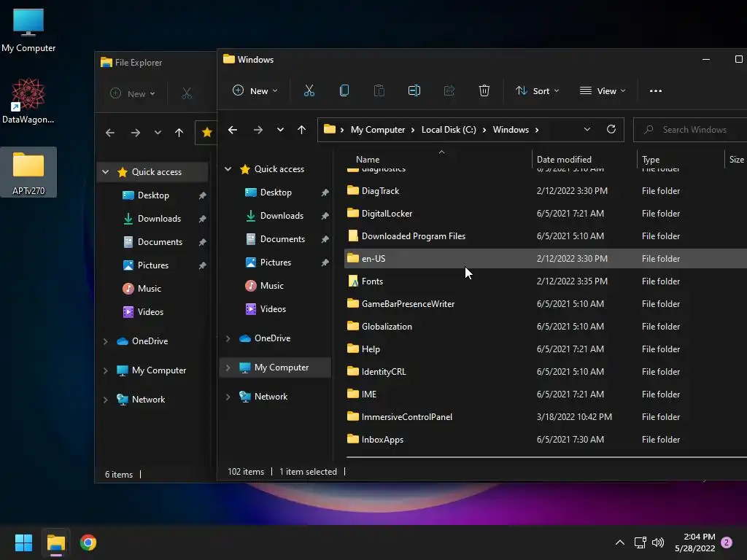The width and height of the screenshot is (747, 560).
Task: Click the Rename icon in Windows window toolbar
Action: [x=414, y=90]
